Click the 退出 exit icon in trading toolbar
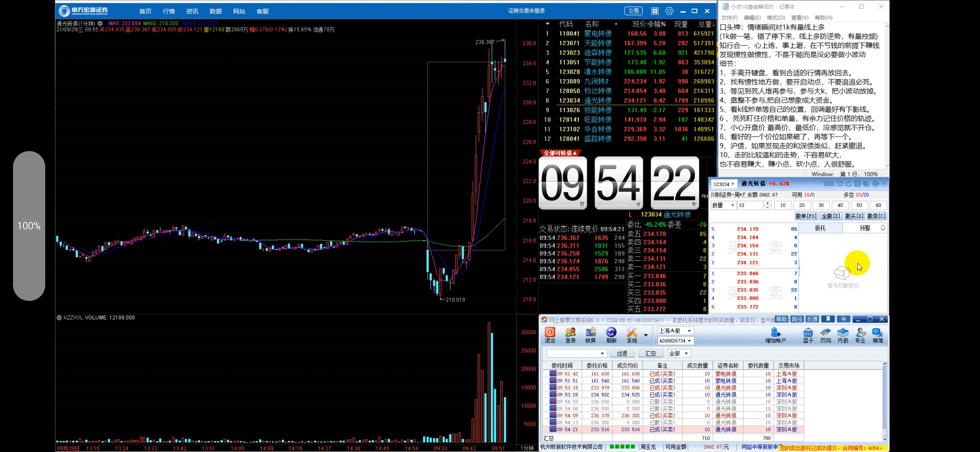980x452 pixels. pyautogui.click(x=550, y=335)
